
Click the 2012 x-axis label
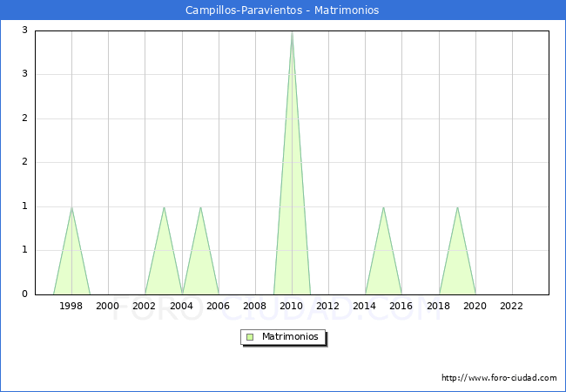tap(328, 306)
